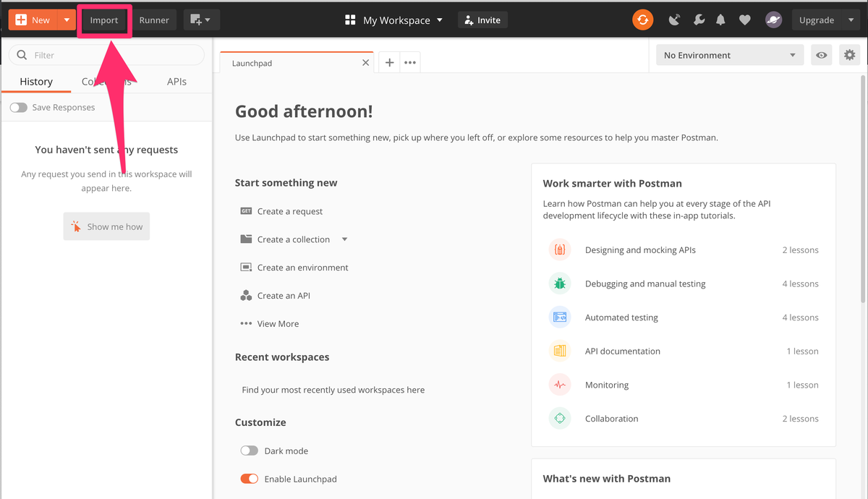Click the Monitoring pulse icon

pyautogui.click(x=560, y=385)
